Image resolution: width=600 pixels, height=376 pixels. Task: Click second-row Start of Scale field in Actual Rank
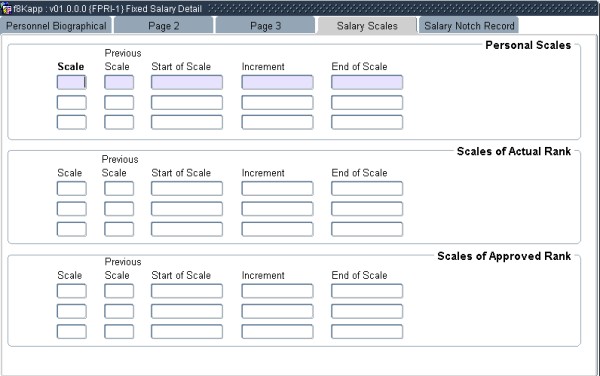tap(187, 209)
